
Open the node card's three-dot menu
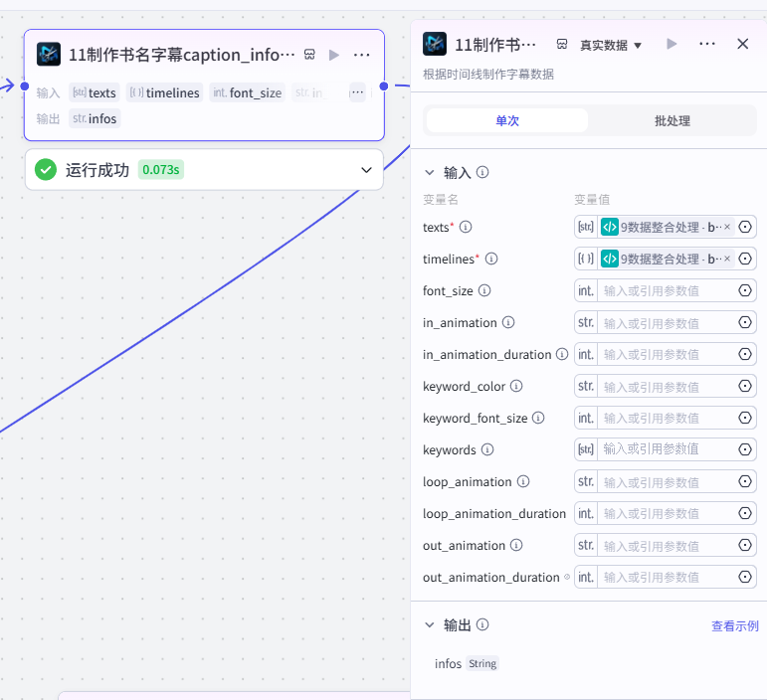click(361, 55)
